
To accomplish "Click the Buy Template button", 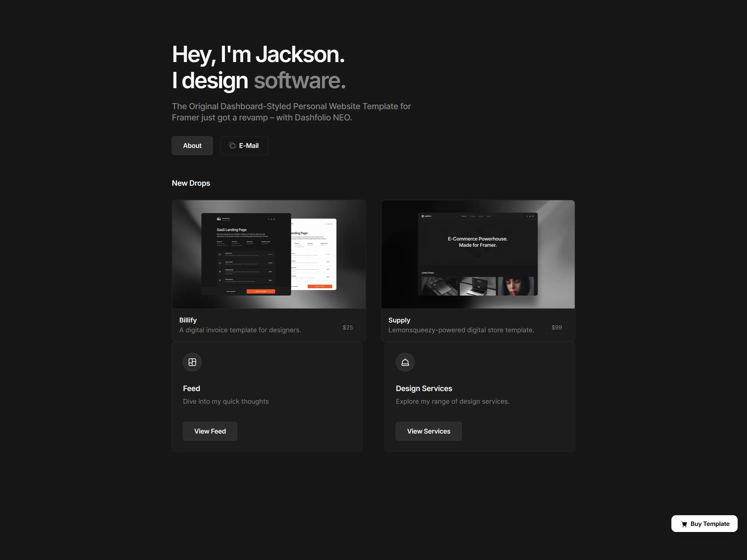I will point(704,524).
